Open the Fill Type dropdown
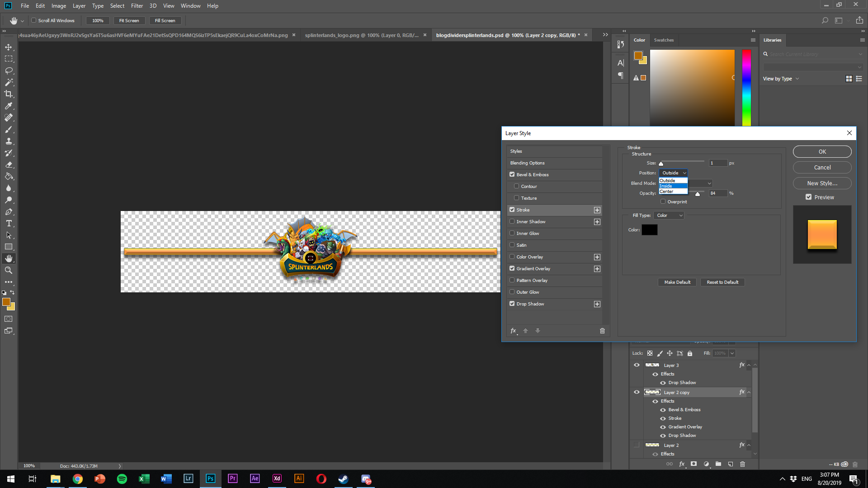The height and width of the screenshot is (488, 868). tap(669, 216)
